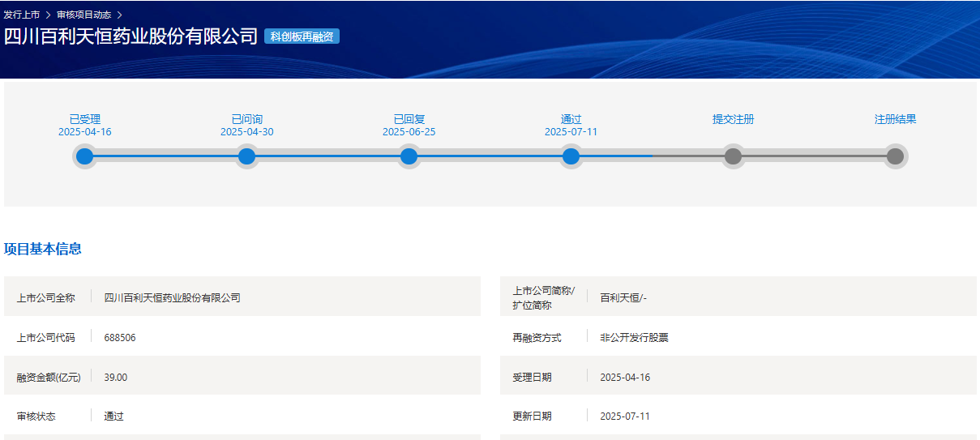This screenshot has width=980, height=440.
Task: Go to 发行上市 breadcrumb link
Action: [x=22, y=15]
